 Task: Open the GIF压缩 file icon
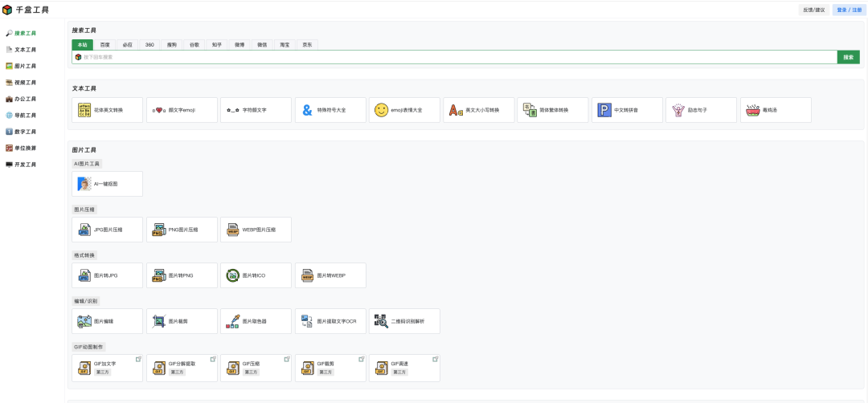click(233, 368)
